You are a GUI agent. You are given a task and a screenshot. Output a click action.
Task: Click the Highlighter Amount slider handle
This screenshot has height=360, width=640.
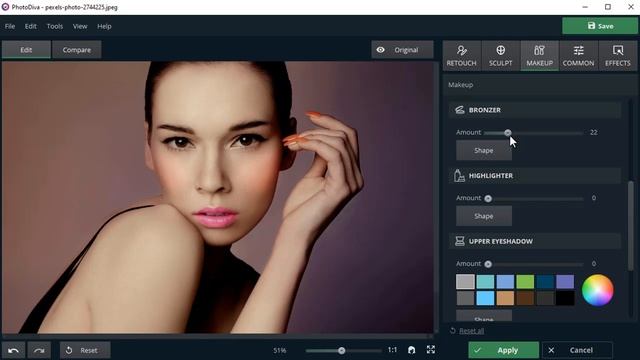coord(488,198)
